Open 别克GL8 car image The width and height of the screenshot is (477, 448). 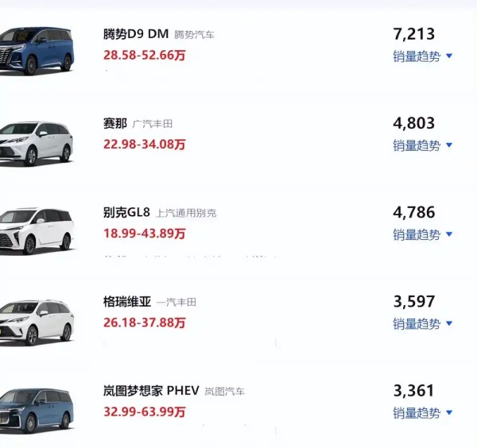(x=37, y=231)
